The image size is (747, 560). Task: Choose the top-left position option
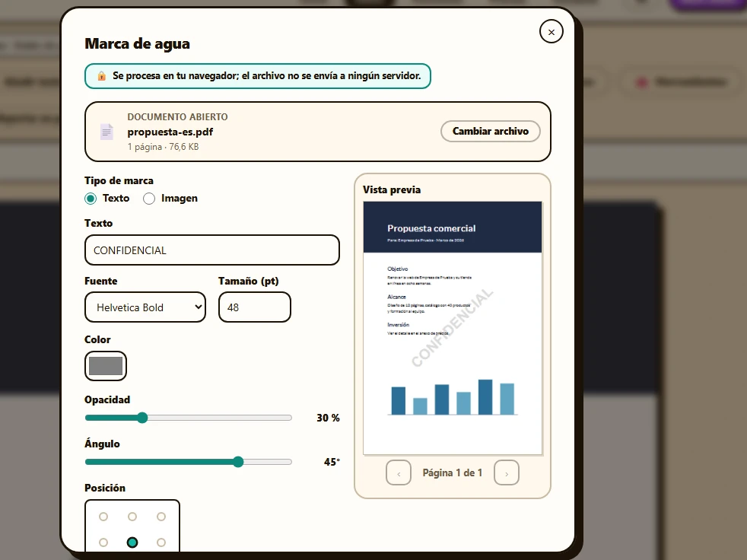pyautogui.click(x=103, y=517)
